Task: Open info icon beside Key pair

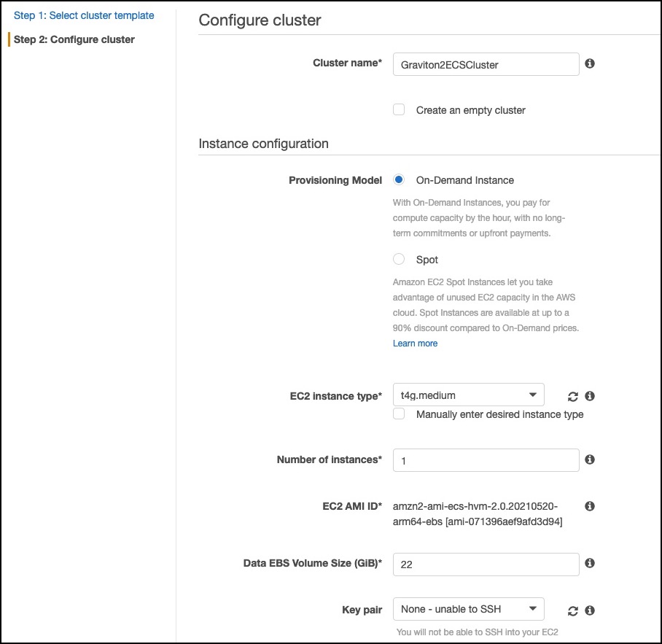Action: 590,610
